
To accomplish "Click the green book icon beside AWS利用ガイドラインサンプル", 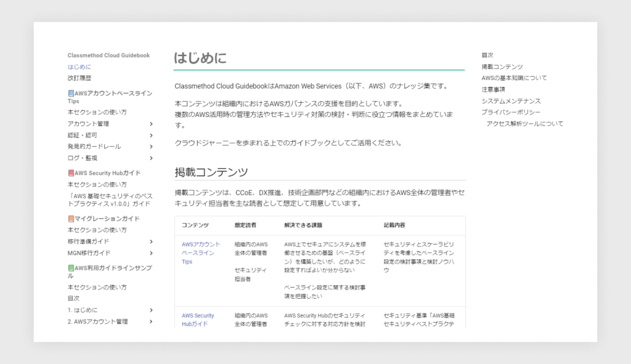I will 71,269.
